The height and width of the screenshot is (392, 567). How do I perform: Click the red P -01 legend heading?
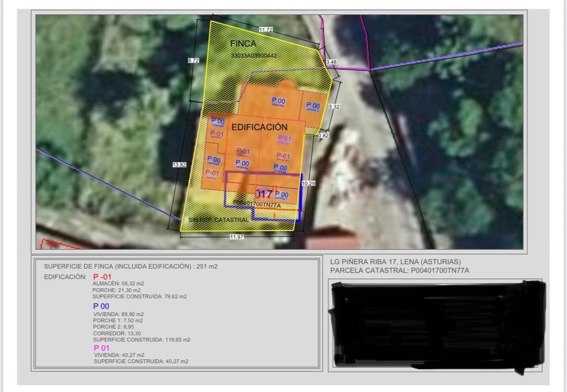pyautogui.click(x=102, y=277)
